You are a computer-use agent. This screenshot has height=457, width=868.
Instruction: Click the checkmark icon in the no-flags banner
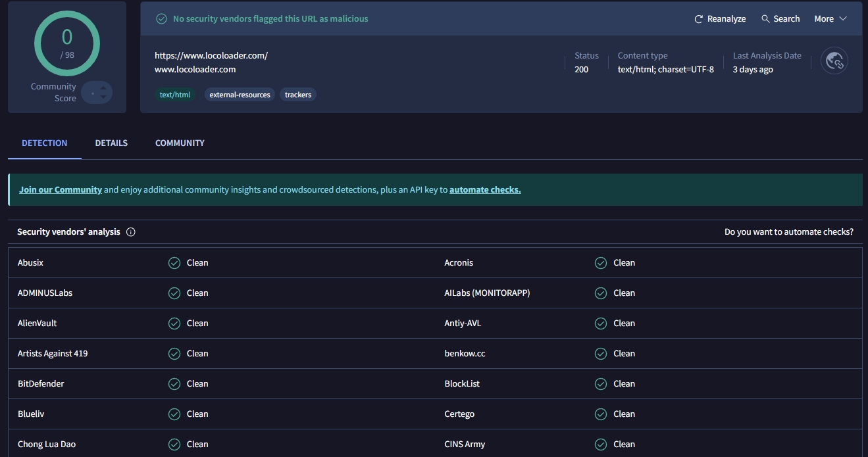pos(161,19)
